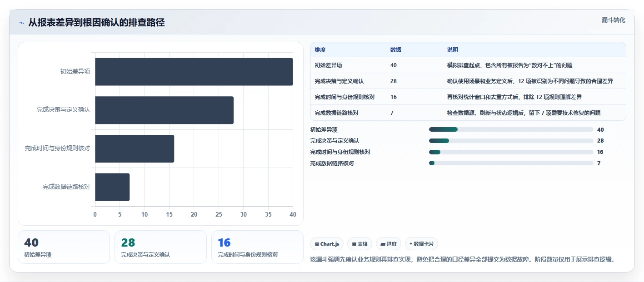Click the 完成数据链路核对 label in the chart axis
This screenshot has width=644, height=282.
66,187
